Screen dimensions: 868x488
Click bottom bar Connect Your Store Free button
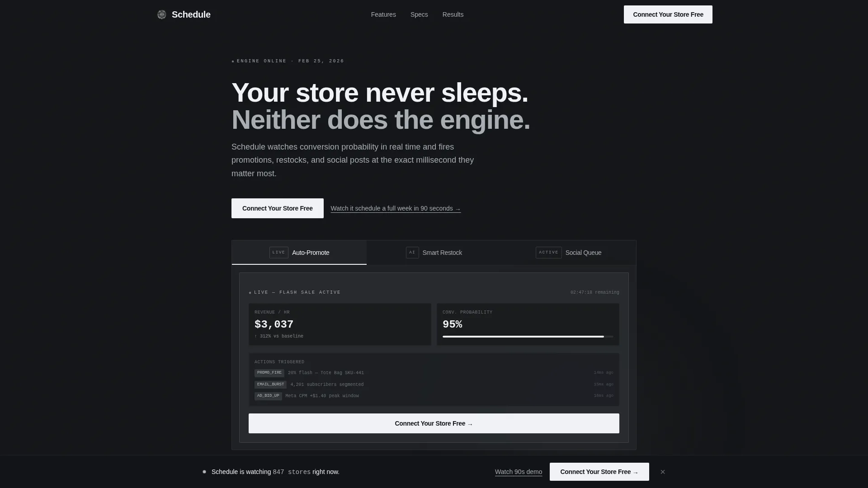coord(599,472)
